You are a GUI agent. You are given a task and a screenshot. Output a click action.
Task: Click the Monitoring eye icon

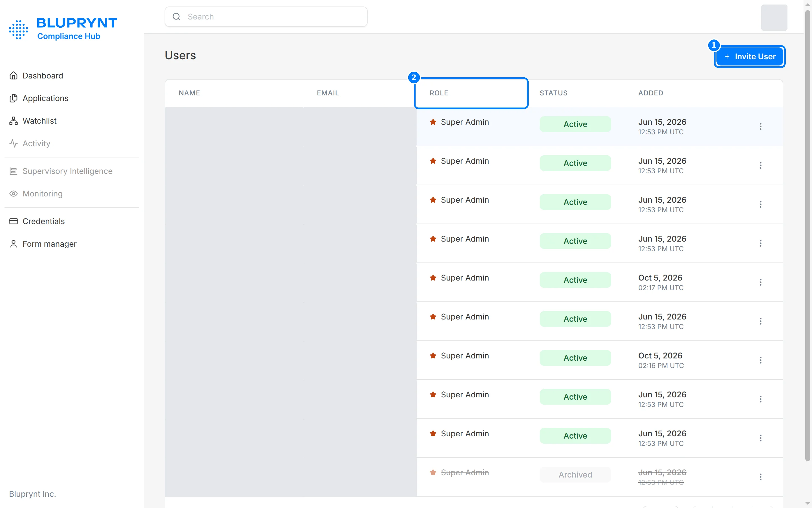pos(14,194)
